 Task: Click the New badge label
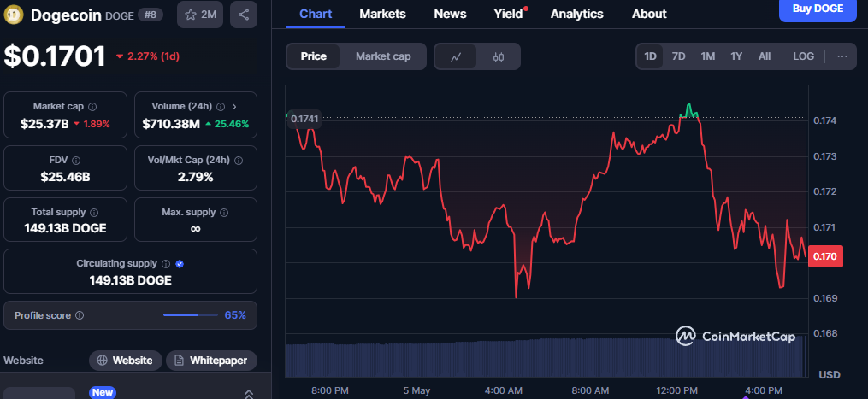click(102, 392)
